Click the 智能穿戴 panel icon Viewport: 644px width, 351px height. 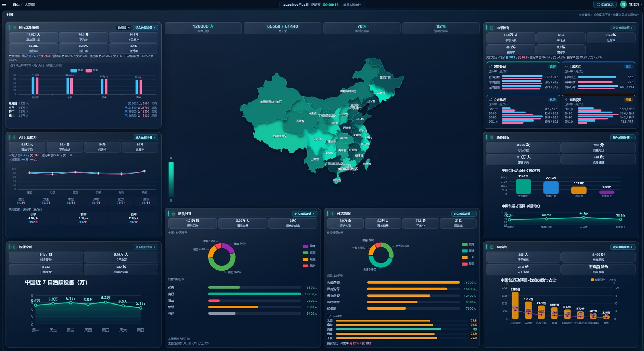[x=14, y=247]
